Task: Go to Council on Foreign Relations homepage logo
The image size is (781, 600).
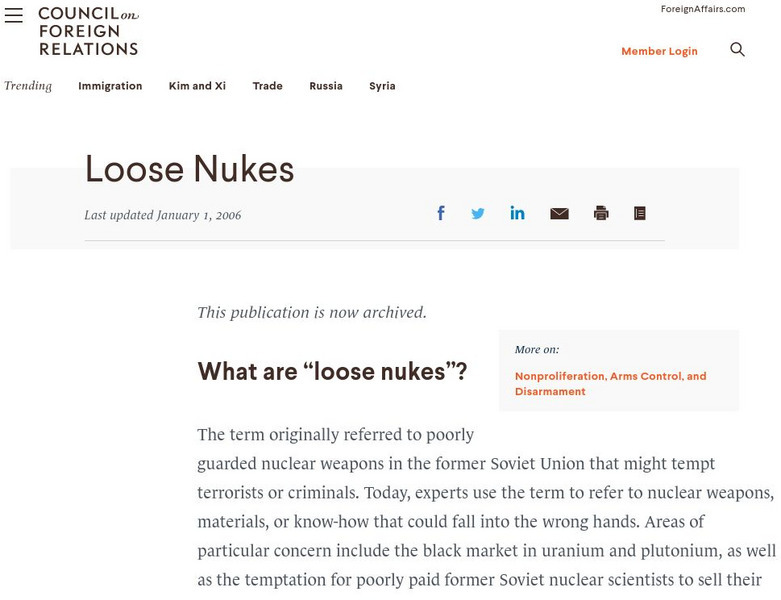Action: 88,31
